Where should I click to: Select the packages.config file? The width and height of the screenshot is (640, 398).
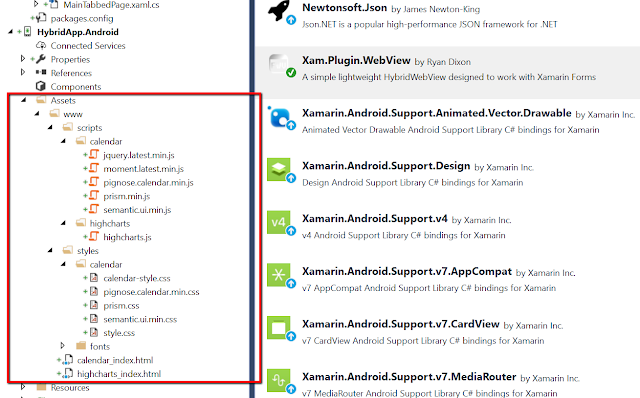point(82,18)
